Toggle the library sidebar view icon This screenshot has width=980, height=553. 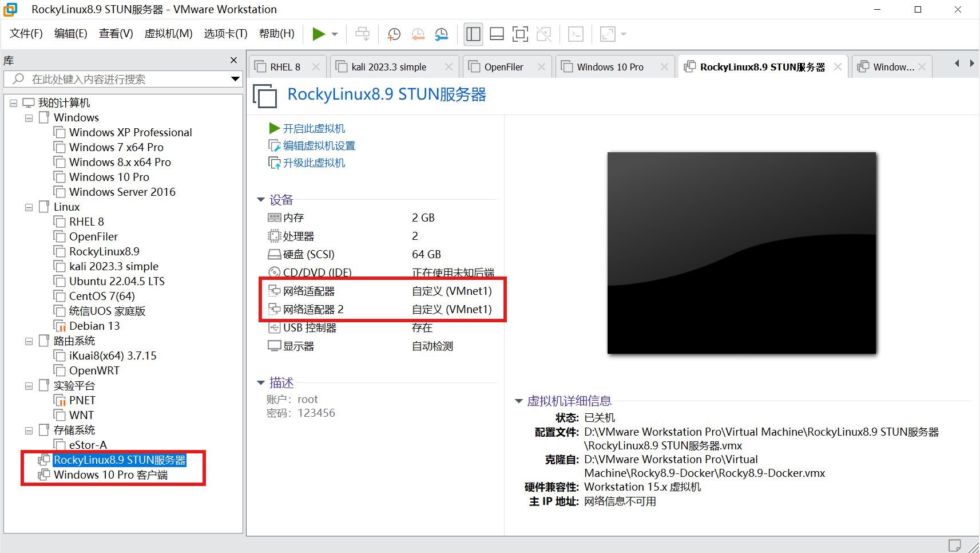tap(473, 34)
